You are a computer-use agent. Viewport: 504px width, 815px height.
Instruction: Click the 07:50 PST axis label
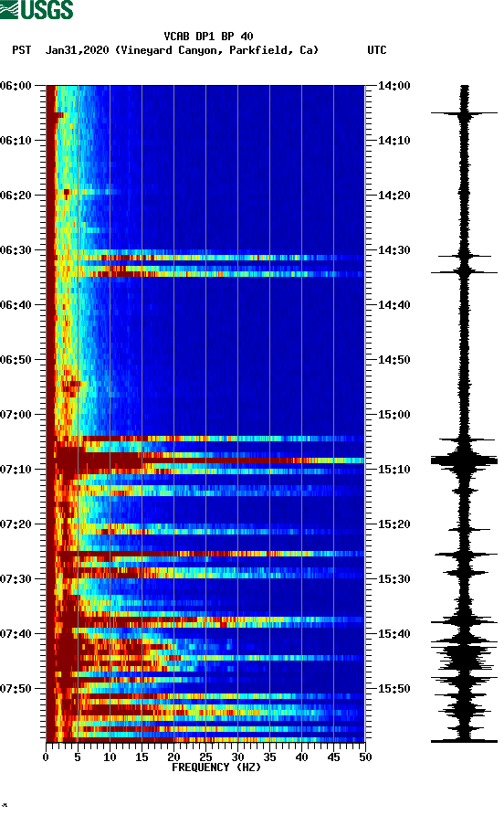point(16,689)
